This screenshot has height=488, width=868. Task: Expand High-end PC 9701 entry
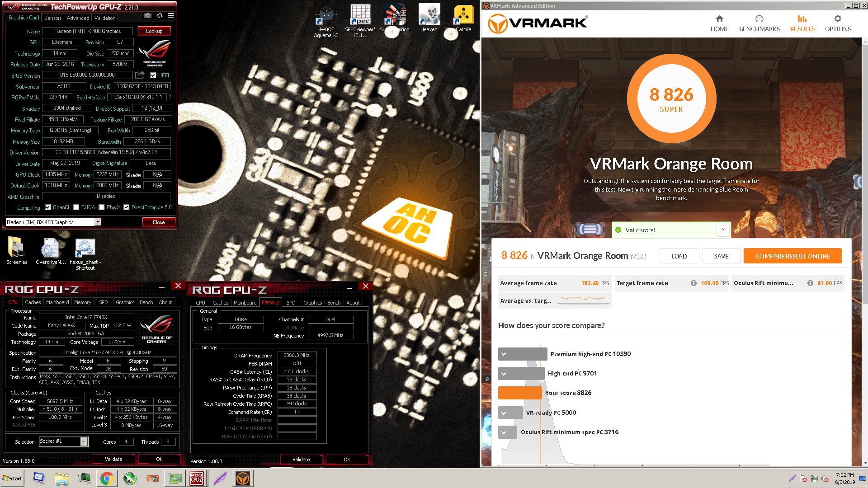pos(504,374)
